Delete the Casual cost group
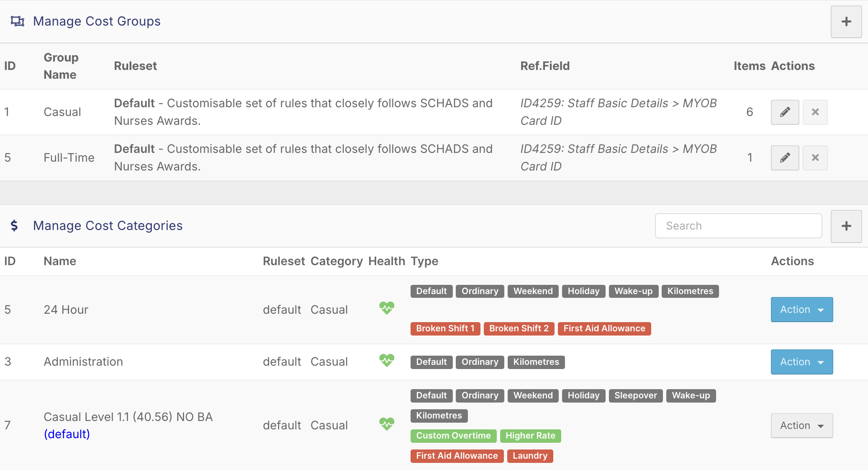Viewport: 868px width, 470px height. point(815,112)
